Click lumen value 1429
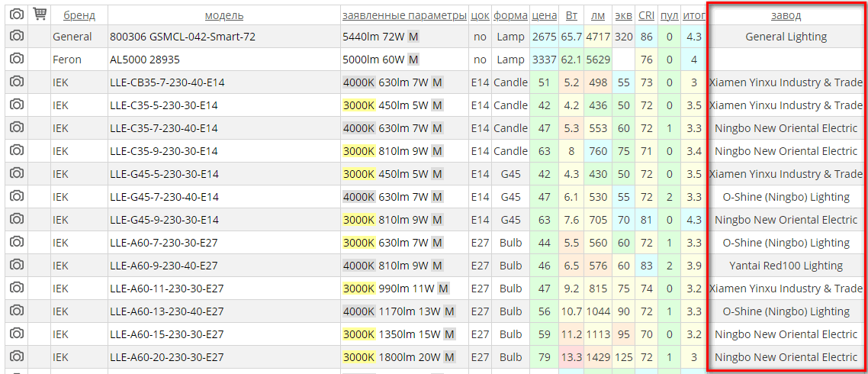868x374 pixels. (x=599, y=357)
